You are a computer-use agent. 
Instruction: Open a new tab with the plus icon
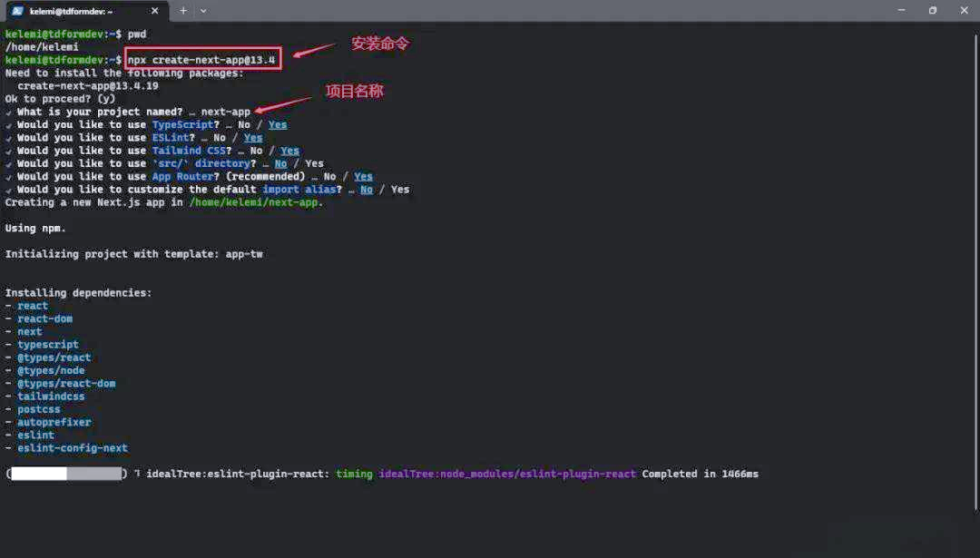[182, 12]
